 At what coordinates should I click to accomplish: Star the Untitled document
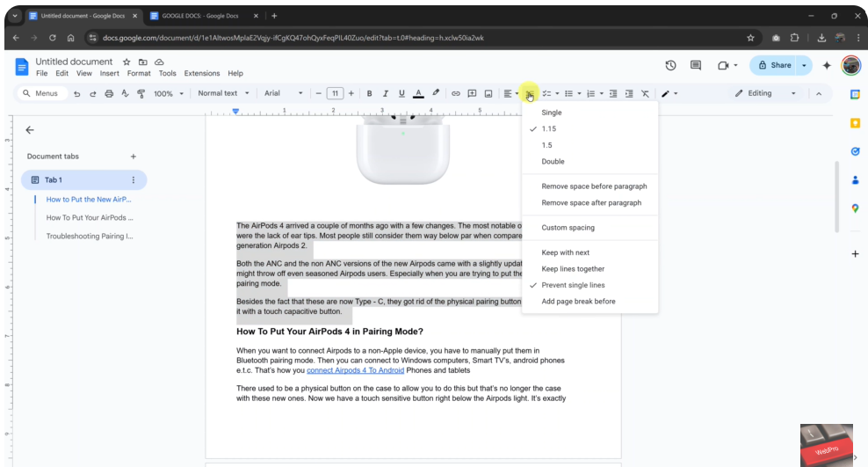(x=127, y=62)
